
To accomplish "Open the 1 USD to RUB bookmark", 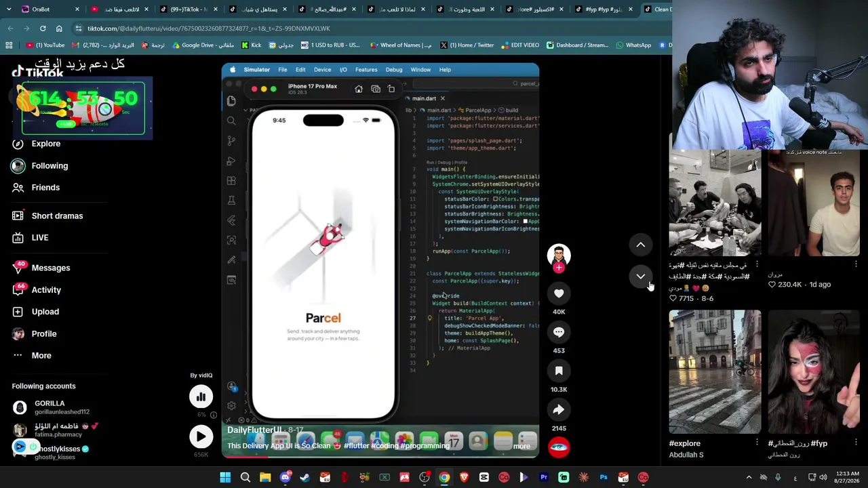I will click(330, 45).
